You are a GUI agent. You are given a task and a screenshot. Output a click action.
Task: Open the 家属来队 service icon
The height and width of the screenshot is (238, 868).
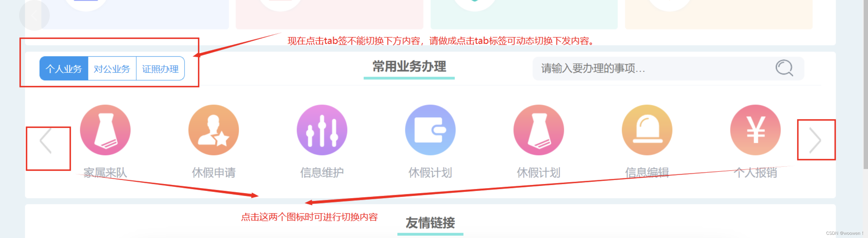[105, 130]
